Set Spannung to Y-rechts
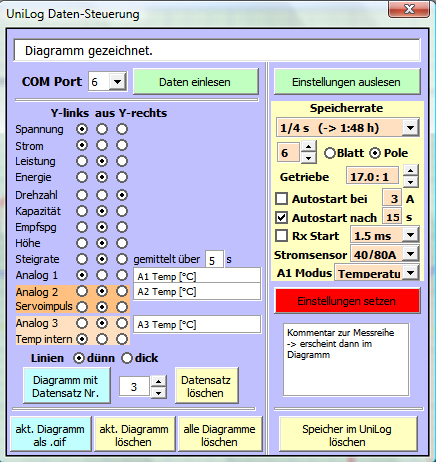The image size is (436, 462). click(x=122, y=129)
